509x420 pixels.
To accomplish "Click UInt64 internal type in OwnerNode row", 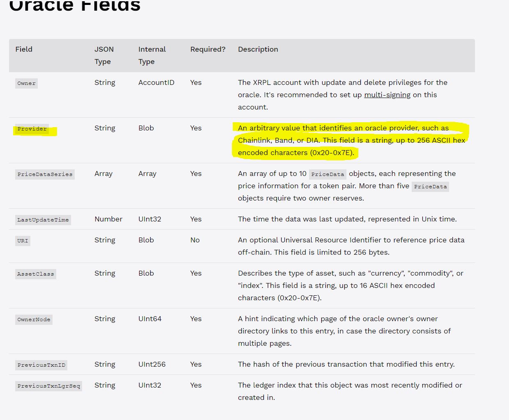I will (150, 319).
